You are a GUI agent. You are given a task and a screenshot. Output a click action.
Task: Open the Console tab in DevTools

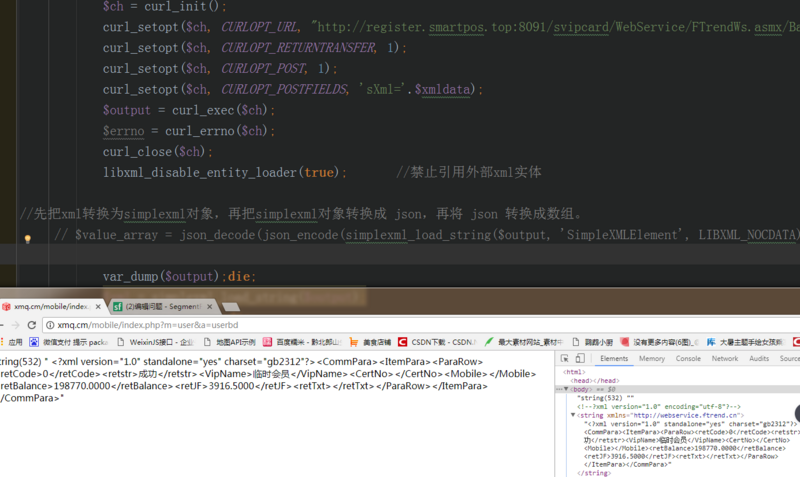click(688, 358)
